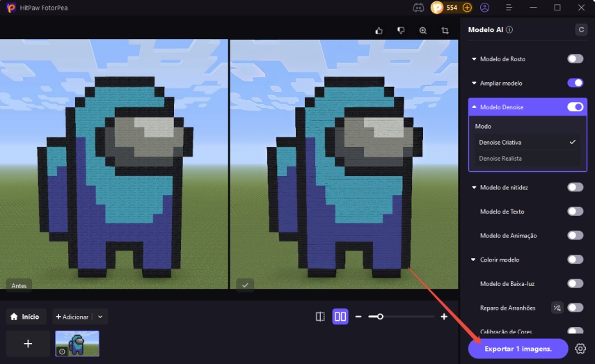This screenshot has height=364, width=595.
Task: Click the Adicionar button
Action: tap(72, 317)
